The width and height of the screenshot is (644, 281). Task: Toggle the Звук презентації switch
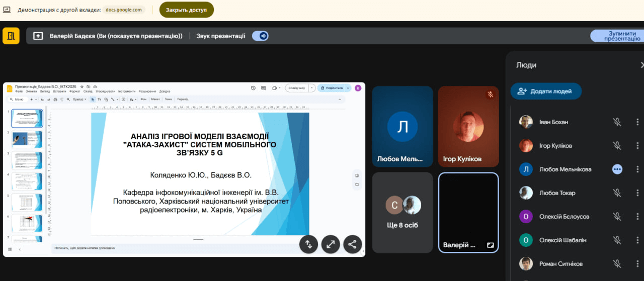pos(260,36)
